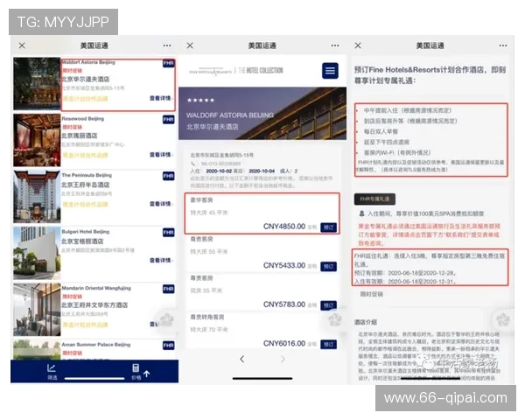Tap the floating flower icon on the benefits panel
Image resolution: width=525 pixels, height=420 pixels.
click(x=503, y=319)
